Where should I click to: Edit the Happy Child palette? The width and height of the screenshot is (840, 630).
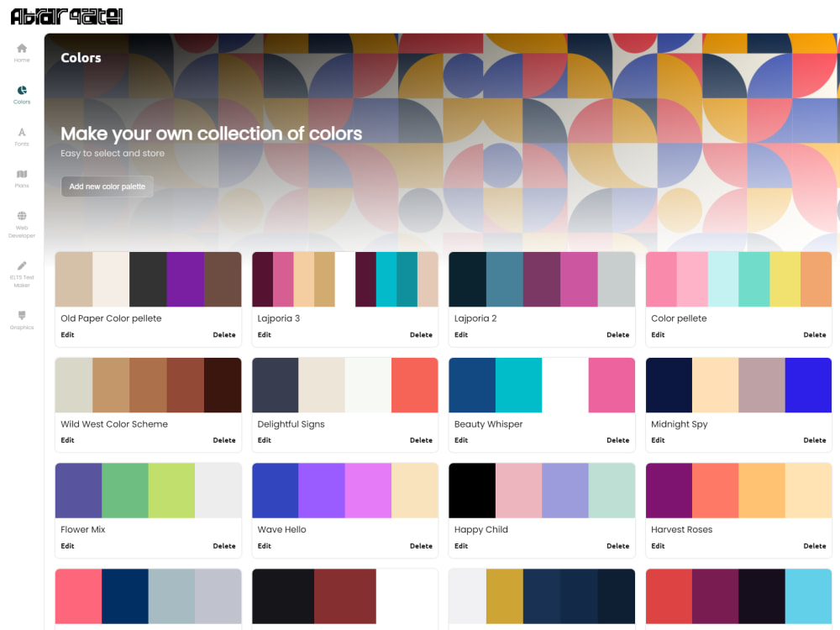tap(461, 546)
